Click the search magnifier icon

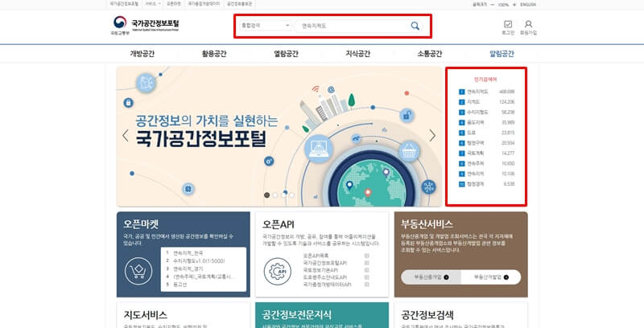(x=415, y=26)
